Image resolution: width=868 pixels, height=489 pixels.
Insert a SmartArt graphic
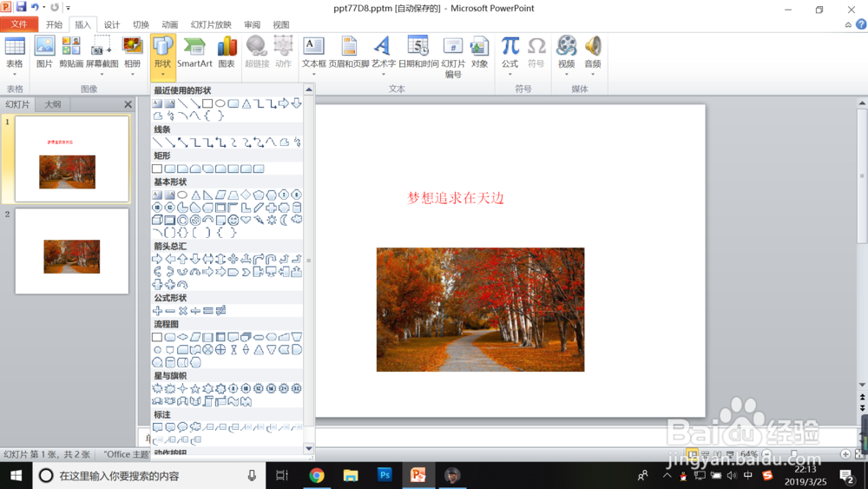[x=194, y=52]
